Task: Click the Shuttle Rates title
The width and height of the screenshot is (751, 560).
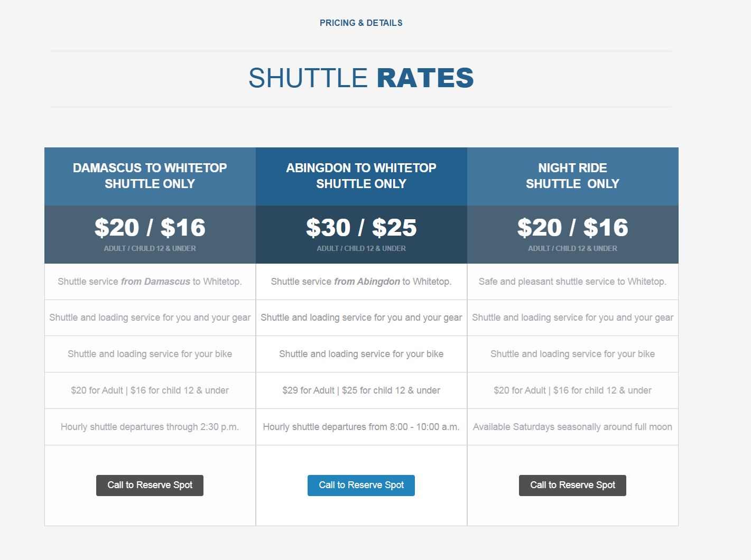Action: pos(361,78)
